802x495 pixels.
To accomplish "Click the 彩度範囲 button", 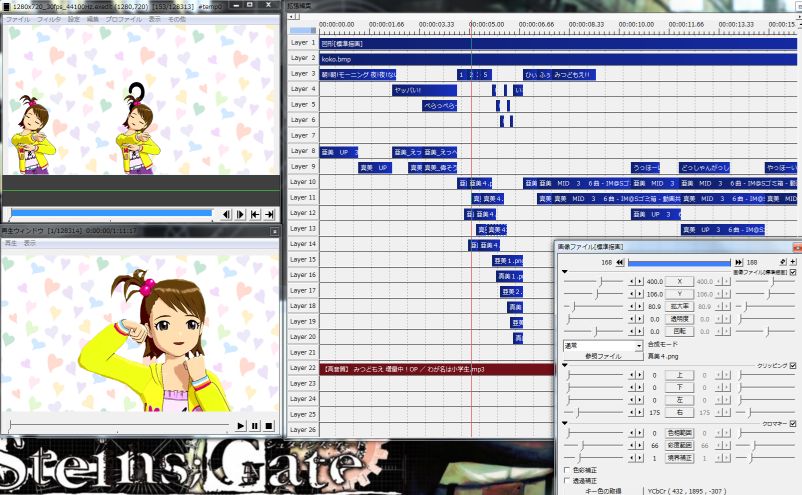I will point(679,445).
